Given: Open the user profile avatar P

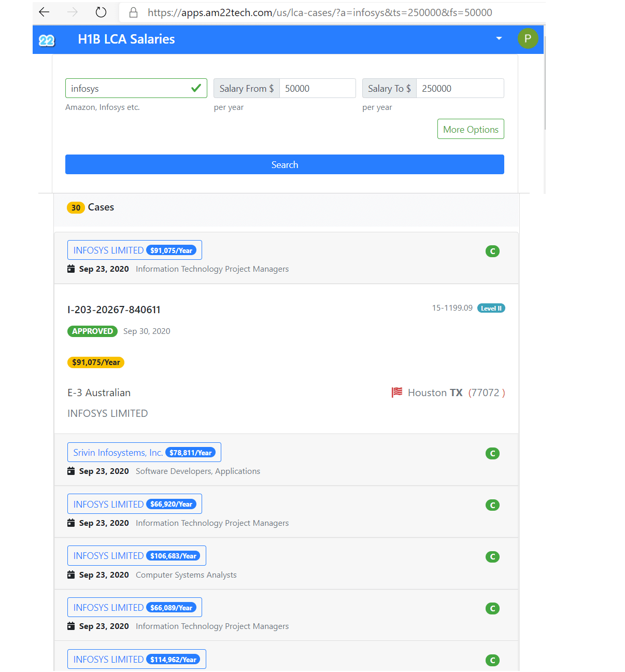Looking at the screenshot, I should 528,39.
